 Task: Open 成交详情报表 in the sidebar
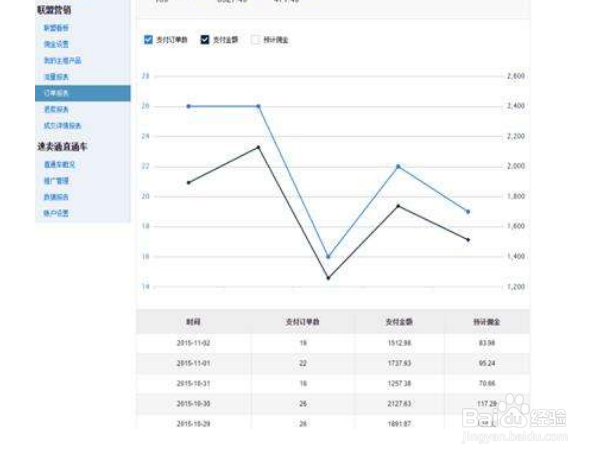[62, 126]
